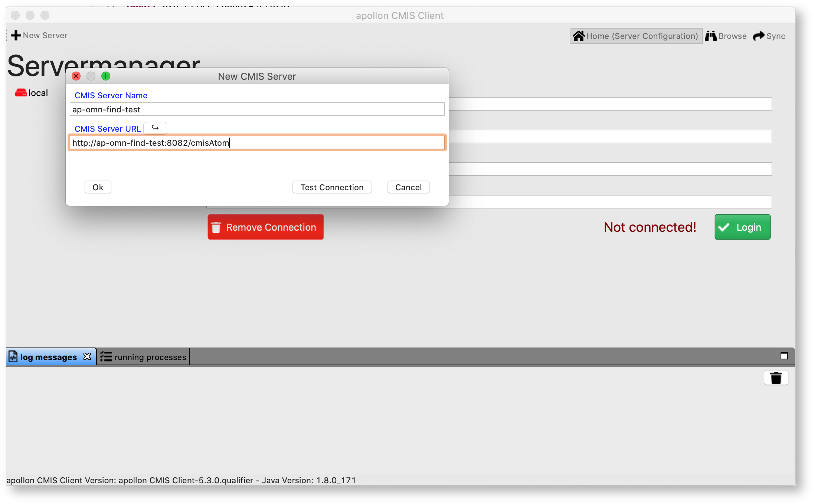The width and height of the screenshot is (814, 504).
Task: Select the red local server icon
Action: point(21,93)
